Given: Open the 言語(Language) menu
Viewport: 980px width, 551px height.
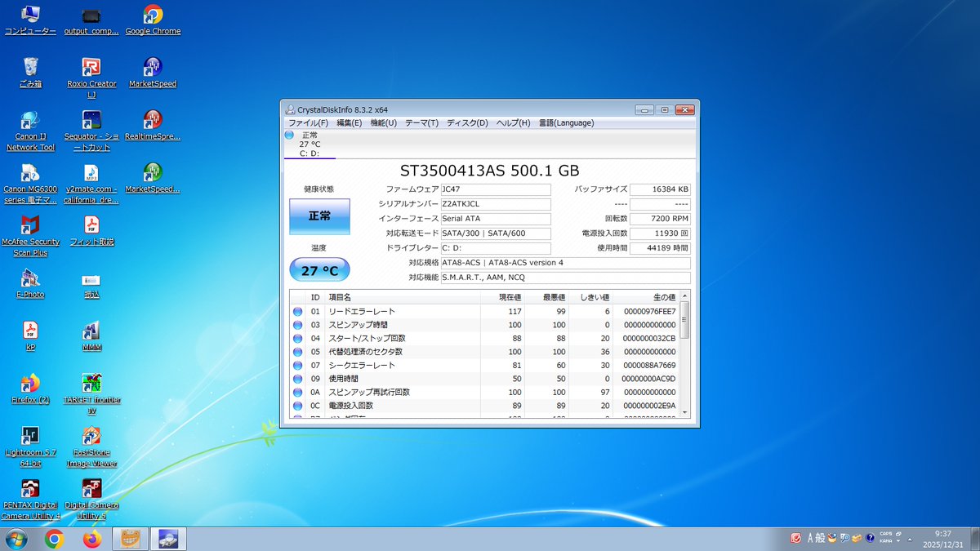Looking at the screenshot, I should [x=566, y=122].
